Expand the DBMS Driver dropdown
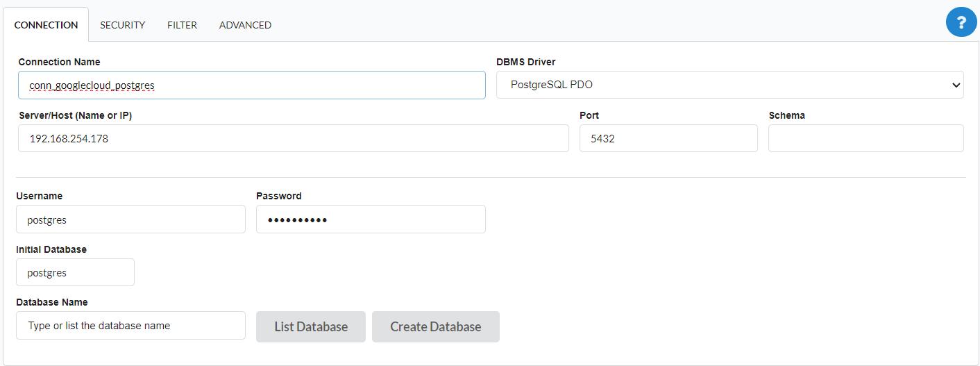980x366 pixels. pos(729,85)
